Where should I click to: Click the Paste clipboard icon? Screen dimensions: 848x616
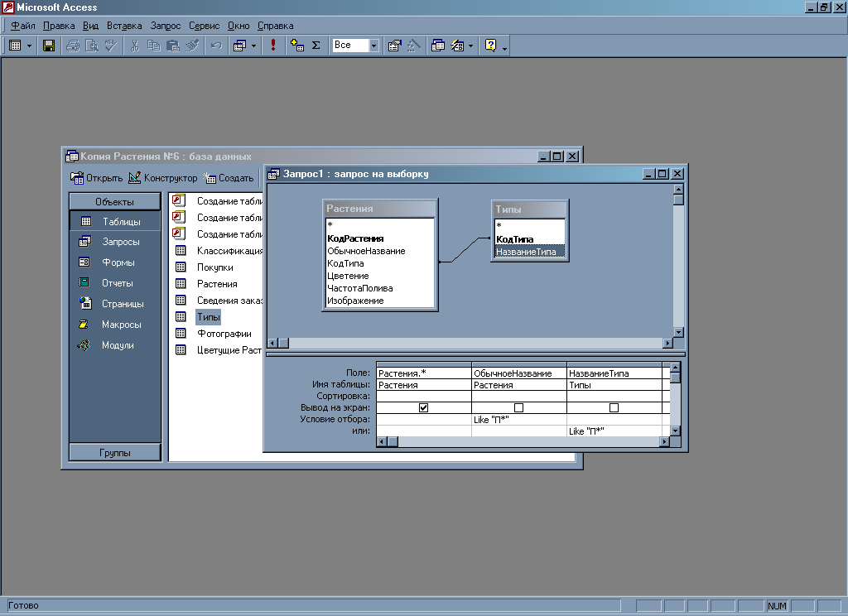point(173,46)
